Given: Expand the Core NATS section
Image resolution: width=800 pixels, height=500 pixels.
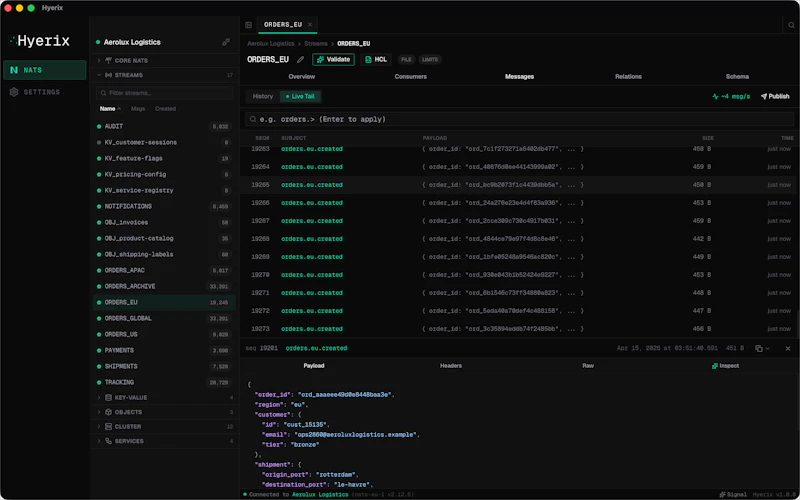Looking at the screenshot, I should point(164,60).
